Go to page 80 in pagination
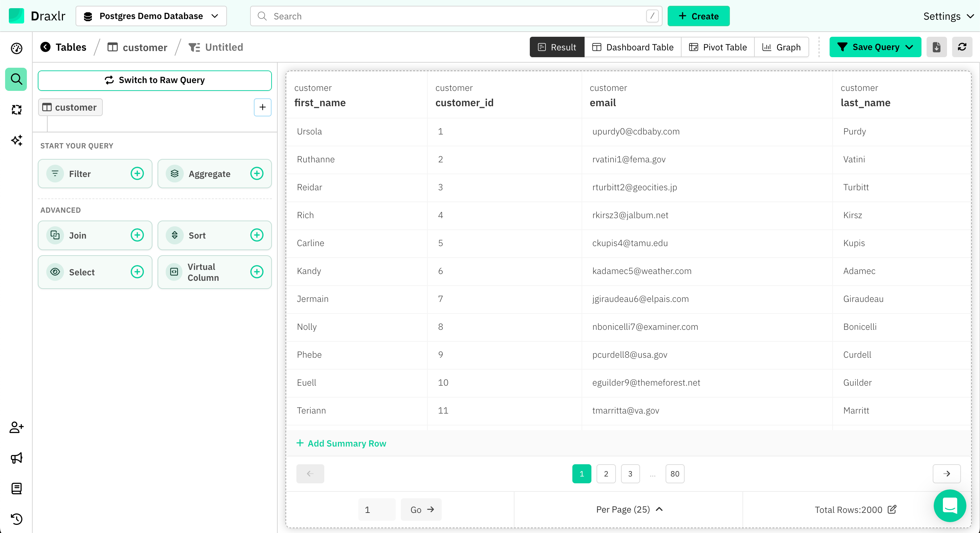Viewport: 980px width, 533px height. pos(674,474)
